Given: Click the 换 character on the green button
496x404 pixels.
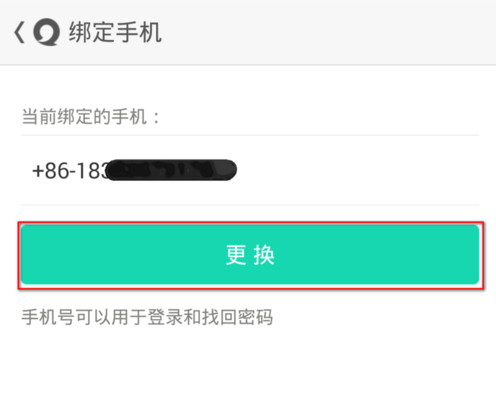Looking at the screenshot, I should (264, 255).
